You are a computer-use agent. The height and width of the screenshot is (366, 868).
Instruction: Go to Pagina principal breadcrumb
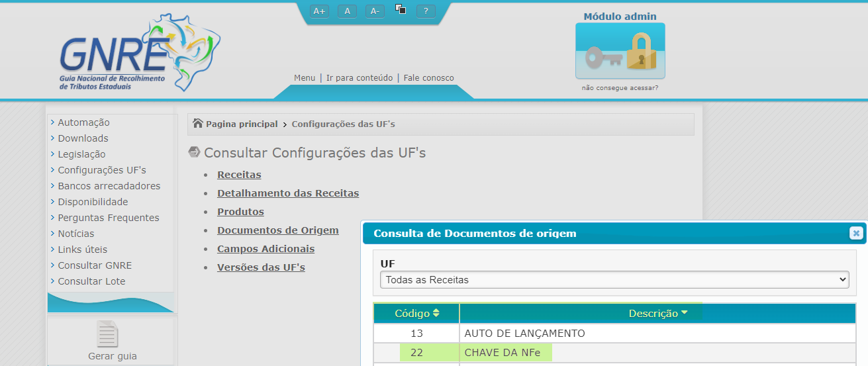point(242,124)
